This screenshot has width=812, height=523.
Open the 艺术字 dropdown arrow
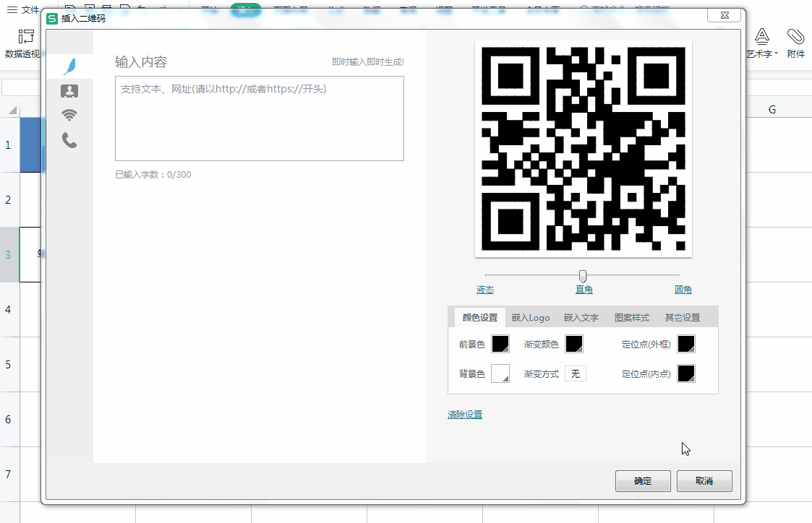[x=776, y=53]
